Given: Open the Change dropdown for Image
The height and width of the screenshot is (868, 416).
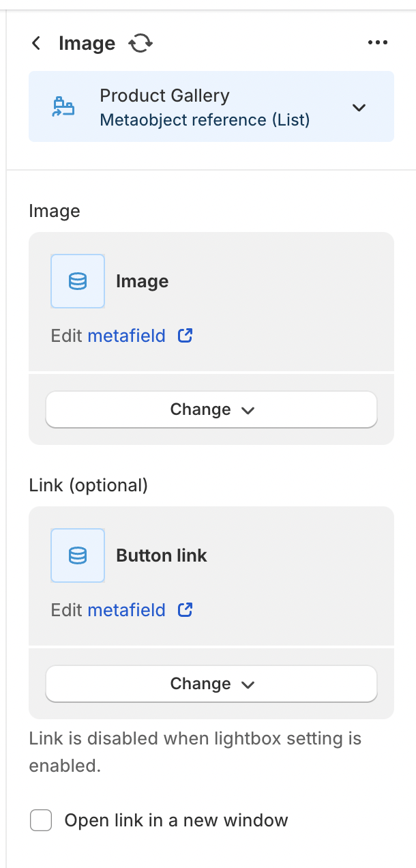Looking at the screenshot, I should click(x=211, y=409).
